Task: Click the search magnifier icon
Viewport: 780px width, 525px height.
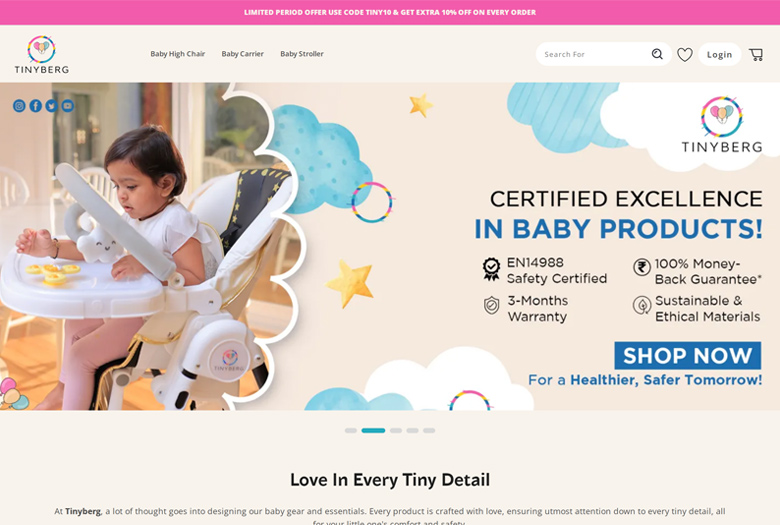Action: (x=657, y=54)
